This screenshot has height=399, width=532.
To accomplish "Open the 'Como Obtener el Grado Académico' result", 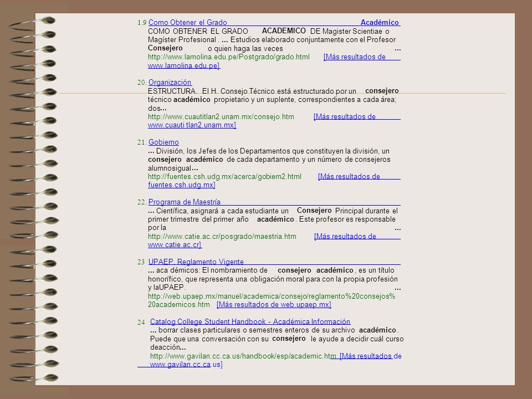I will coord(274,22).
